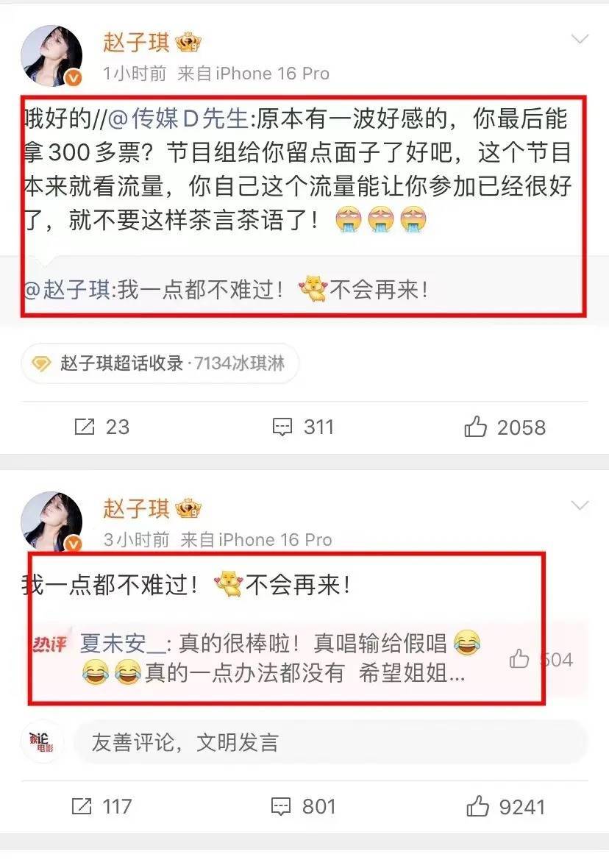Expand options chevron on second post
The height and width of the screenshot is (868, 609).
pos(580,505)
